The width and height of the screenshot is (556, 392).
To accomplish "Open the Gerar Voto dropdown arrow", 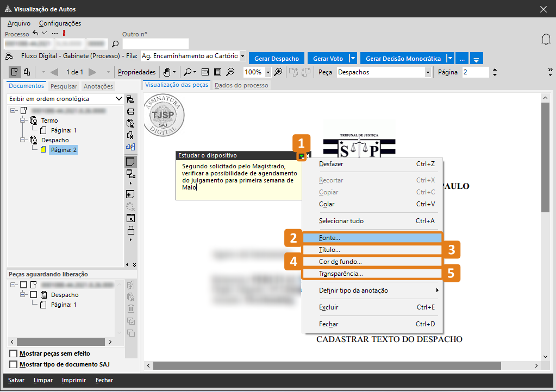I will tap(353, 59).
